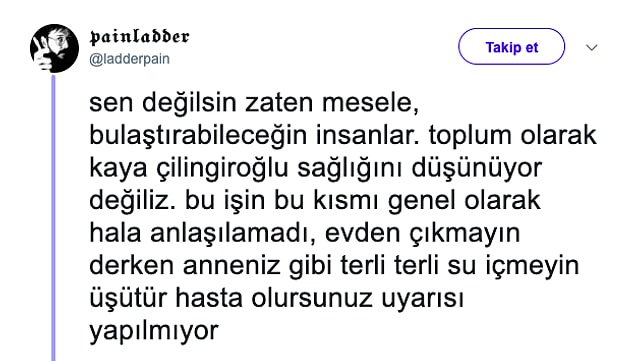Click the word "değiliz" in tweet body
The height and width of the screenshot is (361, 635).
(x=128, y=201)
